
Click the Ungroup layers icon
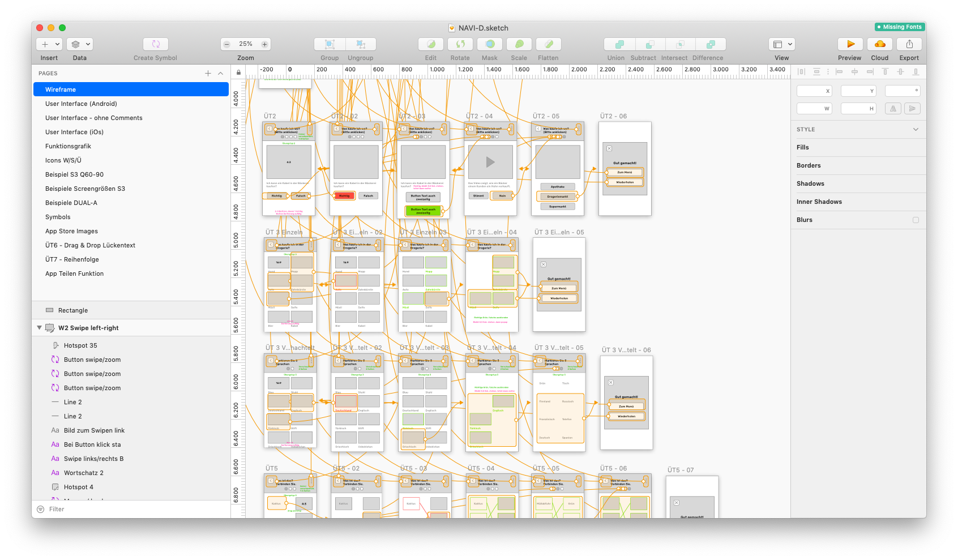click(x=361, y=44)
